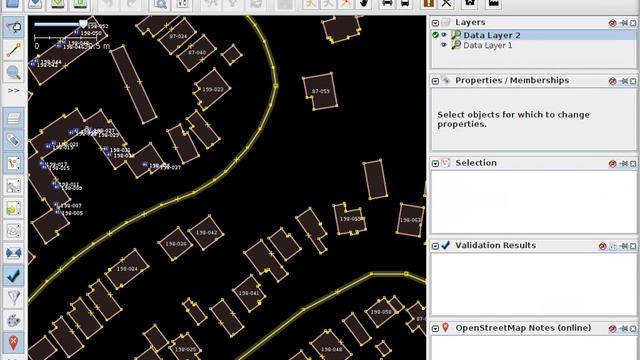Hide Data Layer 2 with eye icon

[x=444, y=35]
